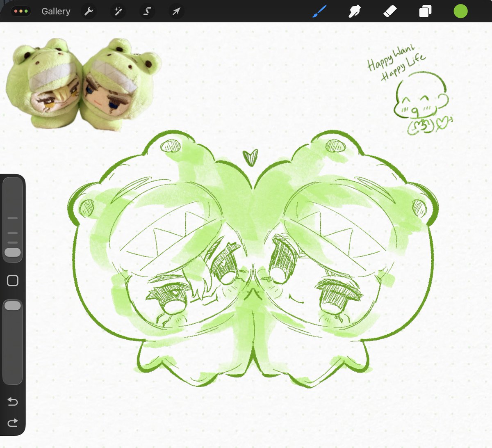Tap the frog plush reference photo
Screen dimensions: 492x448
pyautogui.click(x=84, y=84)
